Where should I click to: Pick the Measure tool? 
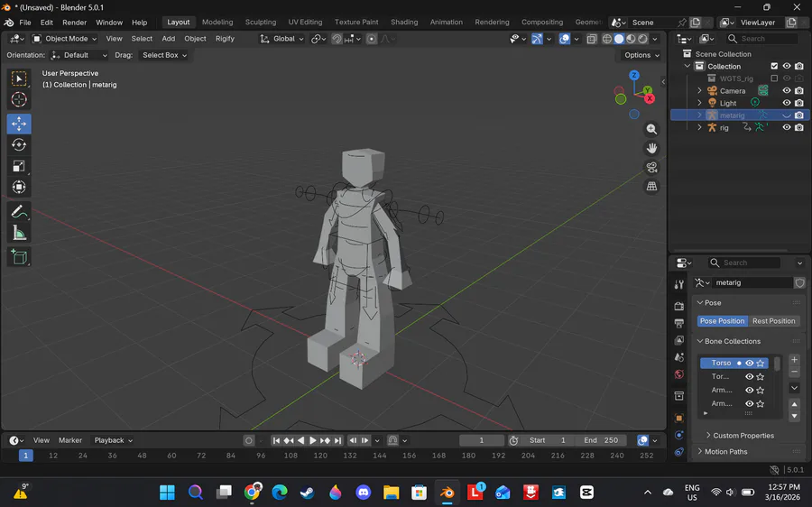coord(19,234)
